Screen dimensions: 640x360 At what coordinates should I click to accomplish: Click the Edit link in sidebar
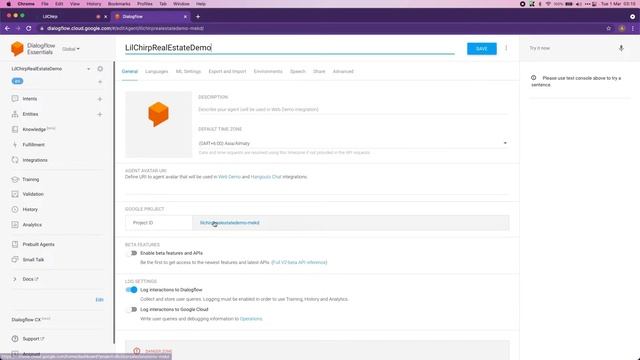click(99, 300)
